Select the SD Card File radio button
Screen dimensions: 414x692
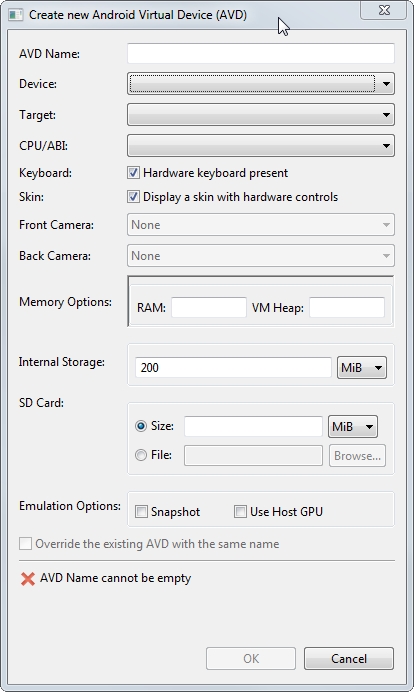pyautogui.click(x=141, y=455)
